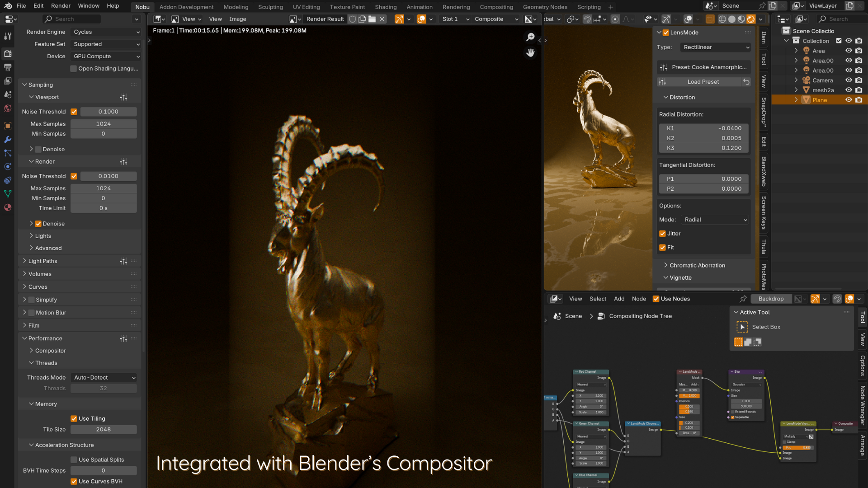Click the pin icon in compositor header
The width and height of the screenshot is (868, 488).
743,299
